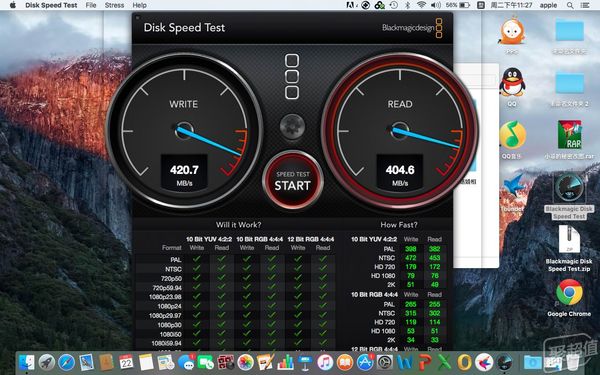Click the 472 NTSC write value
The image size is (600, 375).
(411, 258)
